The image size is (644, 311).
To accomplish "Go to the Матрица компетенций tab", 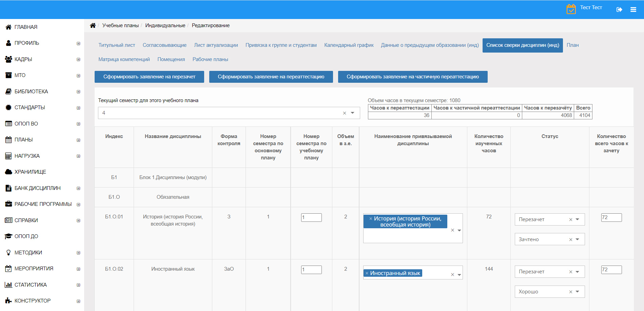I will click(x=124, y=59).
